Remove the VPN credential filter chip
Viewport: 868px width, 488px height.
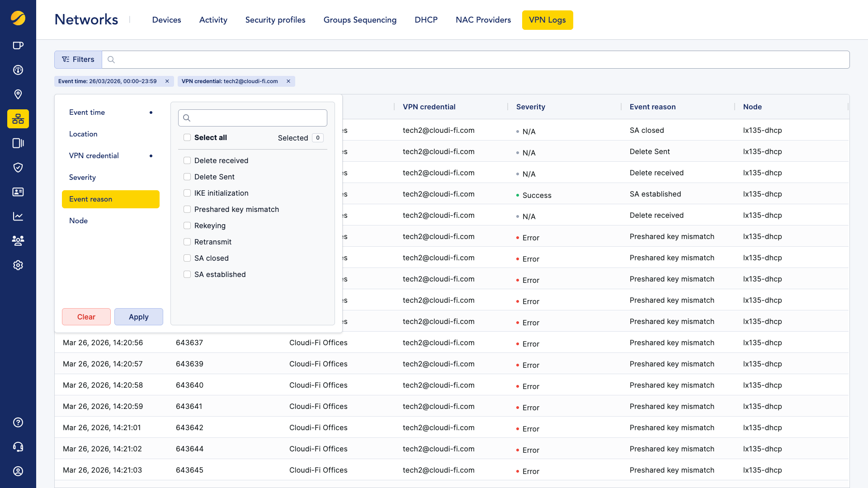[x=288, y=81]
